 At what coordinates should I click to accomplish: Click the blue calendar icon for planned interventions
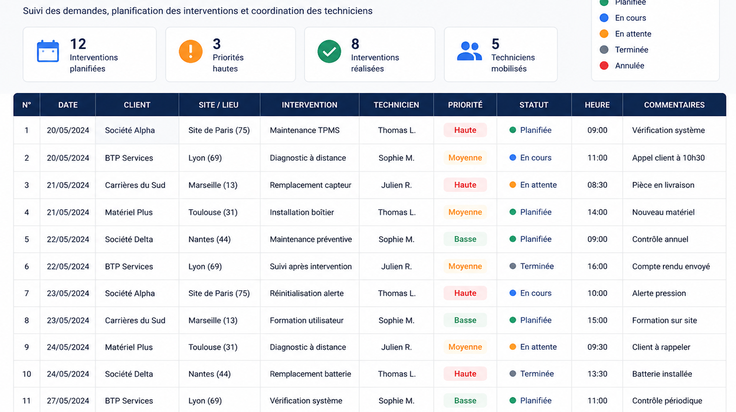48,51
